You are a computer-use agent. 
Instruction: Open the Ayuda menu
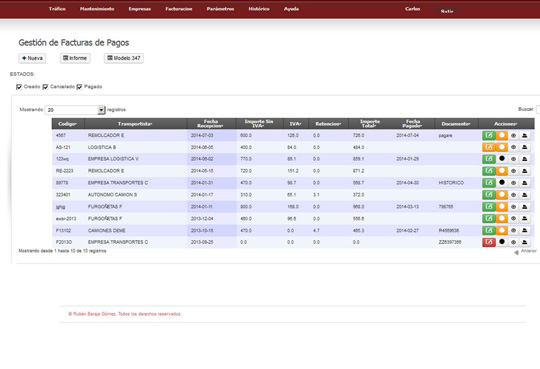(x=291, y=9)
